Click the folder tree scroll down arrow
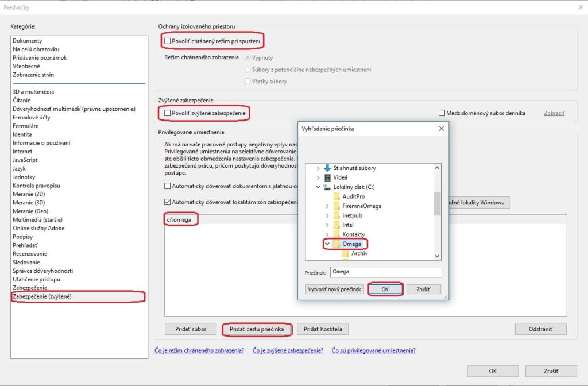Screen dimensions: 588x386 coord(437,256)
